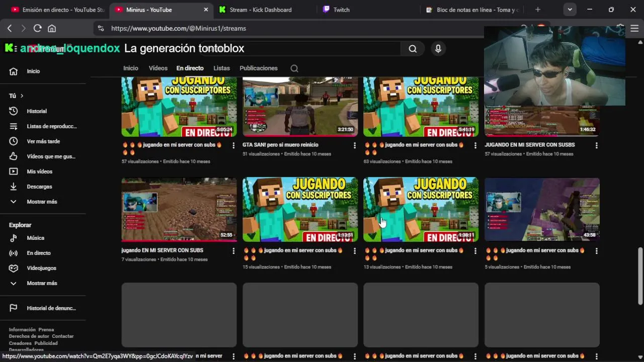
Task: Select the channel Inicio tab
Action: pos(131,68)
